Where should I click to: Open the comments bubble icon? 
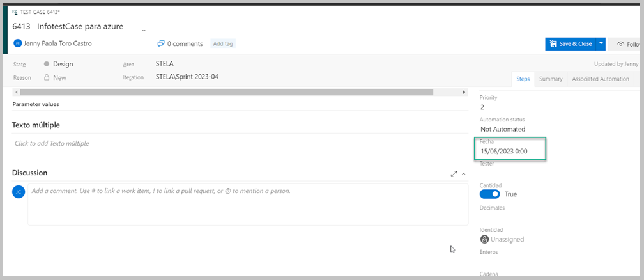click(x=161, y=43)
